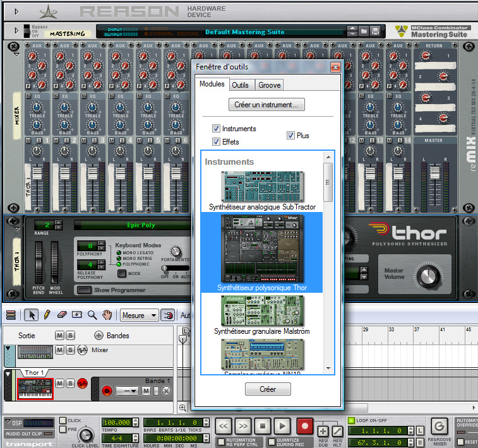Click the Bandes add track plus icon
Viewport: 478px width, 448px height.
click(x=99, y=335)
